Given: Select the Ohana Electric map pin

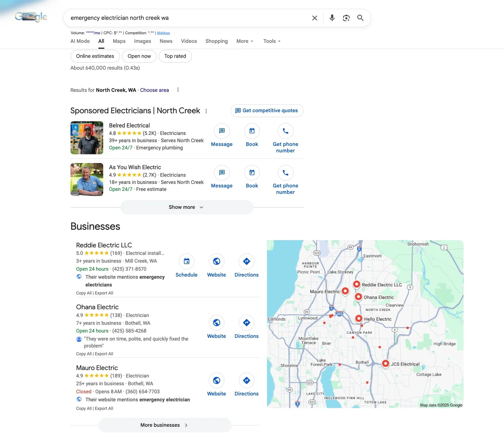Looking at the screenshot, I should 359,297.
